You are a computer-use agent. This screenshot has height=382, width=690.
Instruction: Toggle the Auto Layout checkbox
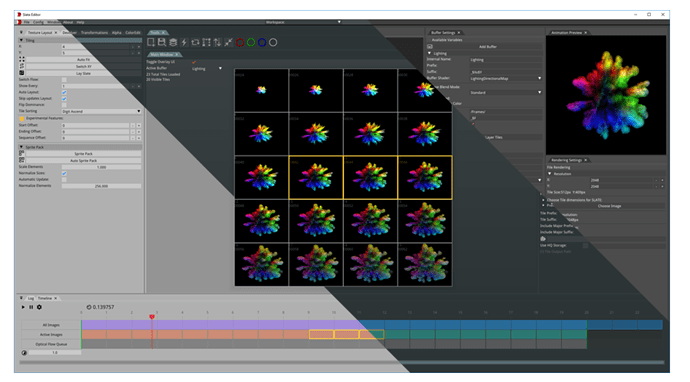pos(64,92)
